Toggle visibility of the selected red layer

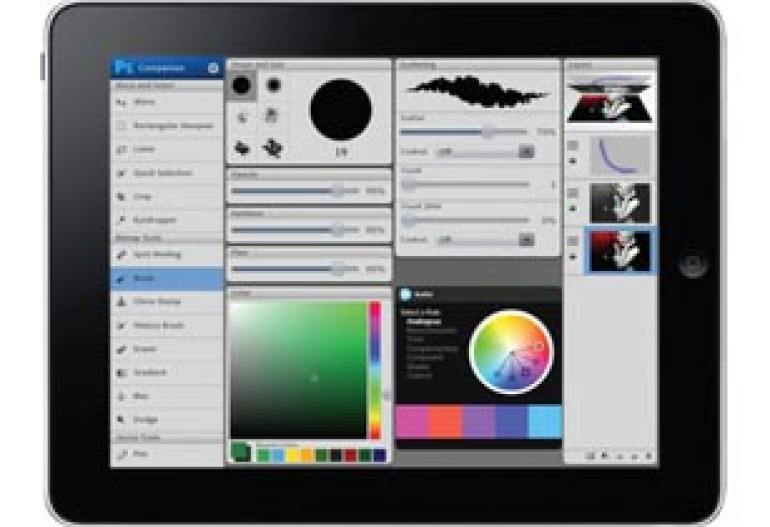point(573,256)
